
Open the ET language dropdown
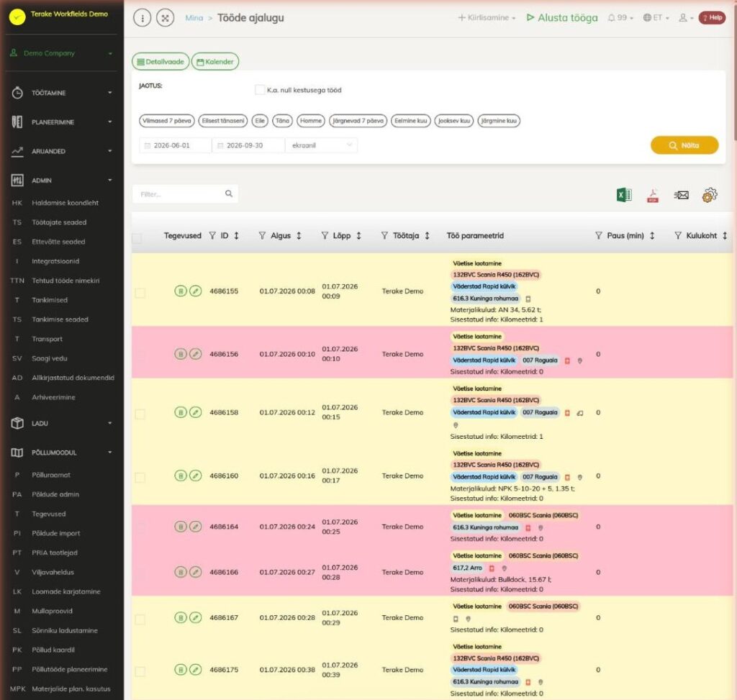point(656,18)
